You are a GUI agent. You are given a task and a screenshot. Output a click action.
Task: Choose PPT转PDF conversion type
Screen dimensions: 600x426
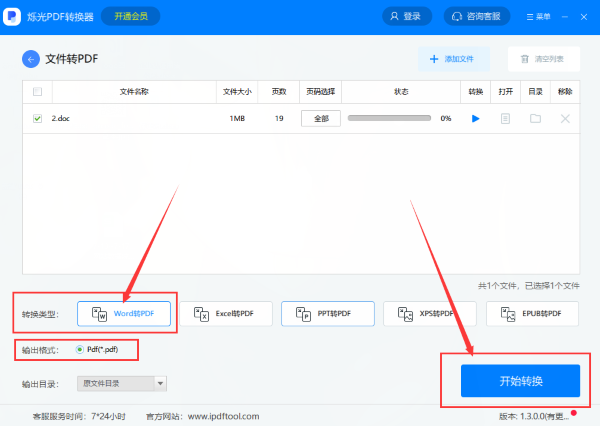328,314
